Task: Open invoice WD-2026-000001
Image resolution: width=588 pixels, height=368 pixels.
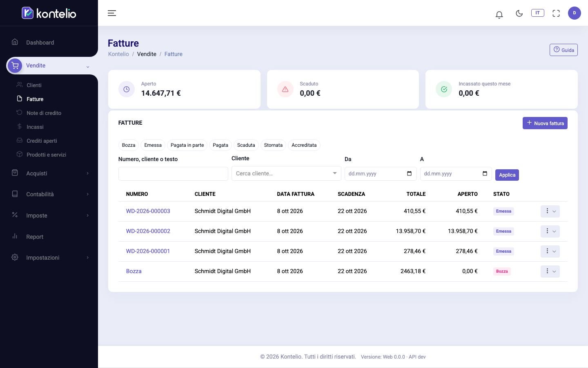Action: click(x=148, y=251)
